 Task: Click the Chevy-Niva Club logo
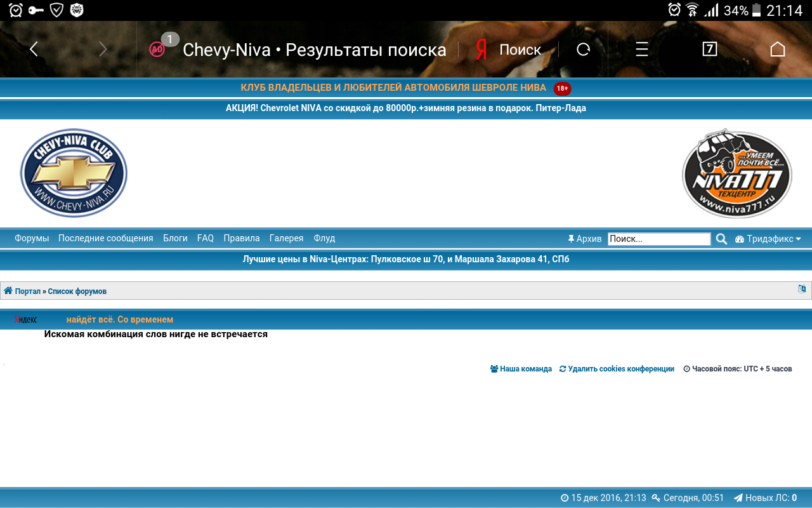74,173
